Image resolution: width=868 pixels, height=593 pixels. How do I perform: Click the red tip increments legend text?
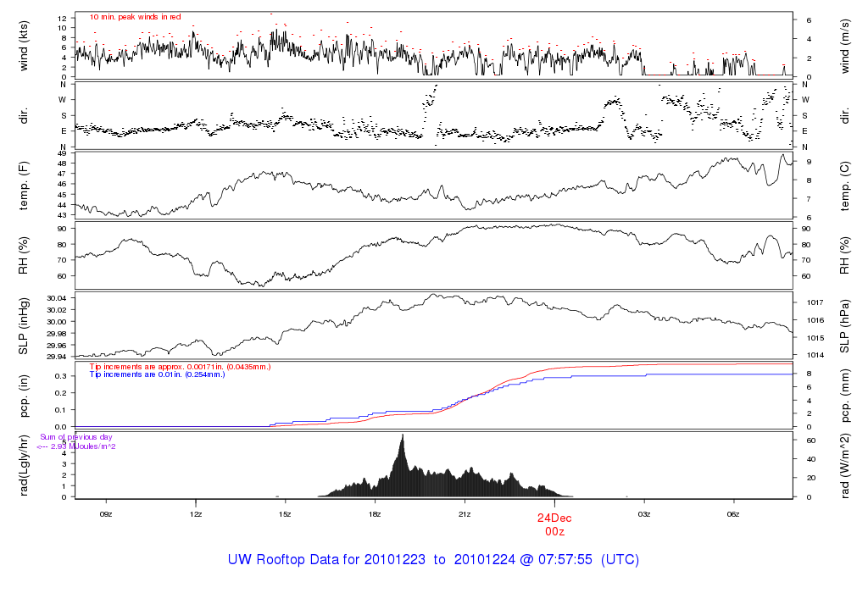coord(180,365)
